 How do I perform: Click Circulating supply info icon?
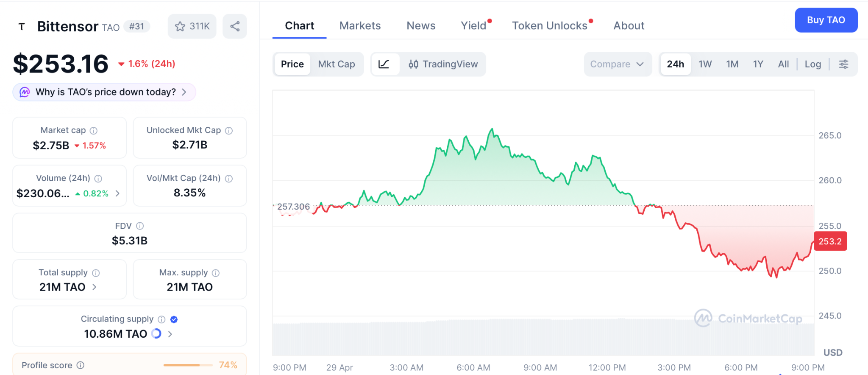(161, 319)
